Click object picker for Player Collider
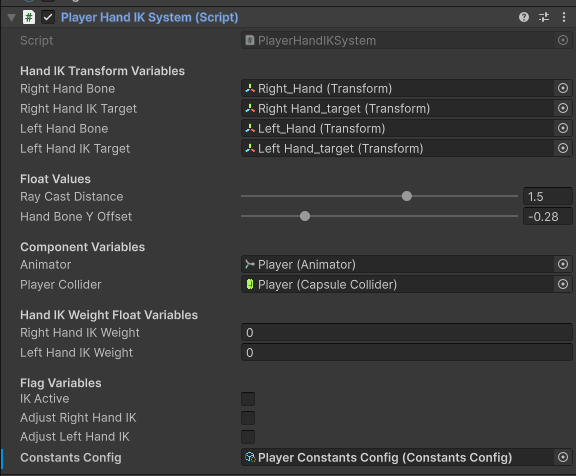This screenshot has height=476, width=576. click(x=563, y=284)
